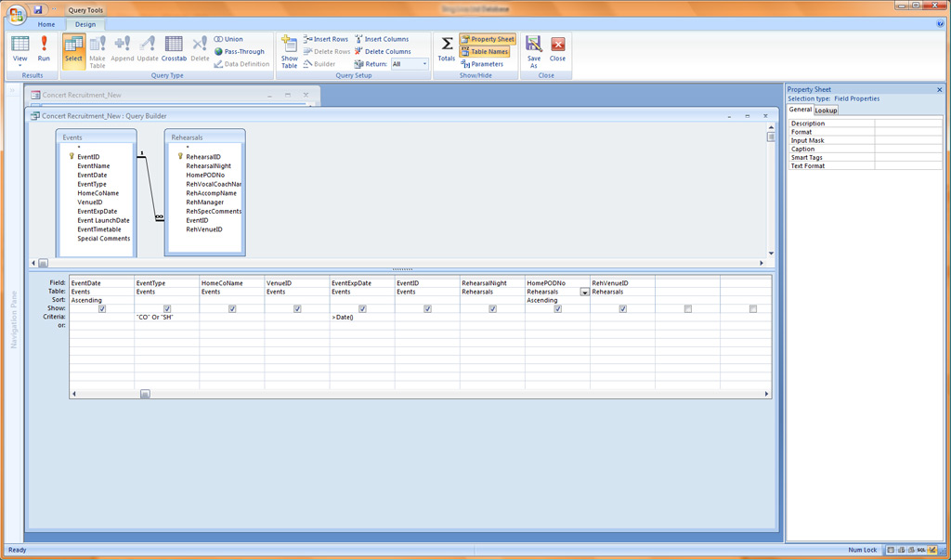Click the Design View button in status bar

tap(932, 550)
